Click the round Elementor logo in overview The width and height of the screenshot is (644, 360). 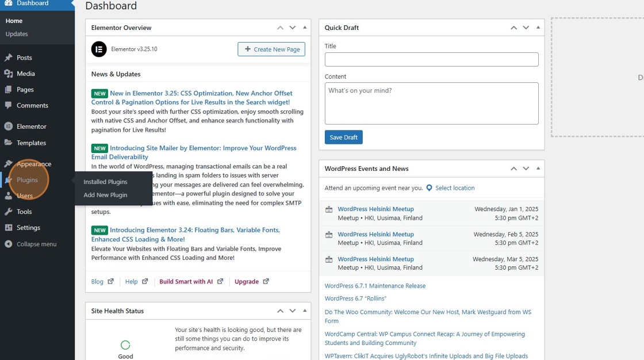pyautogui.click(x=99, y=49)
